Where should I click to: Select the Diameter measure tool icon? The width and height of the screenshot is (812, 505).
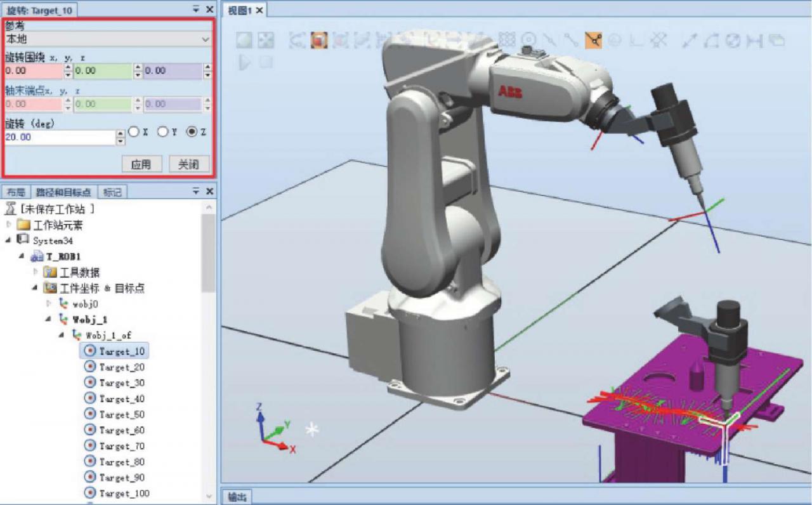(x=733, y=41)
